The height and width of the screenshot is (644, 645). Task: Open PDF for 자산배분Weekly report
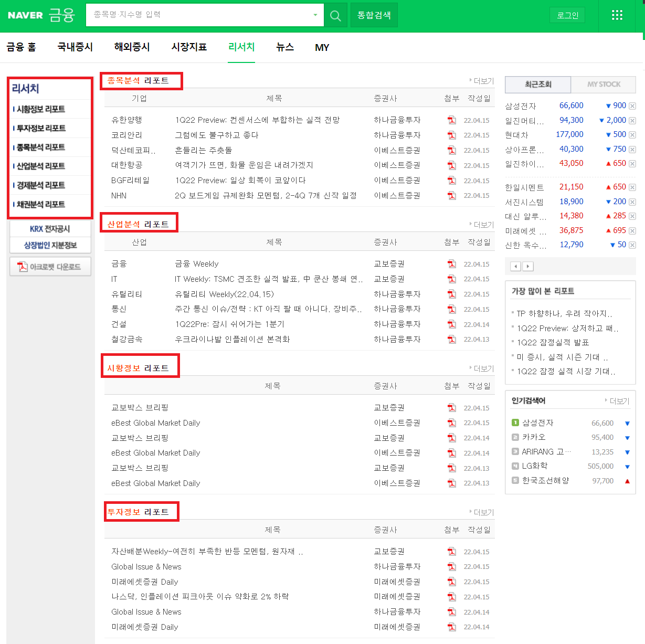tap(451, 552)
